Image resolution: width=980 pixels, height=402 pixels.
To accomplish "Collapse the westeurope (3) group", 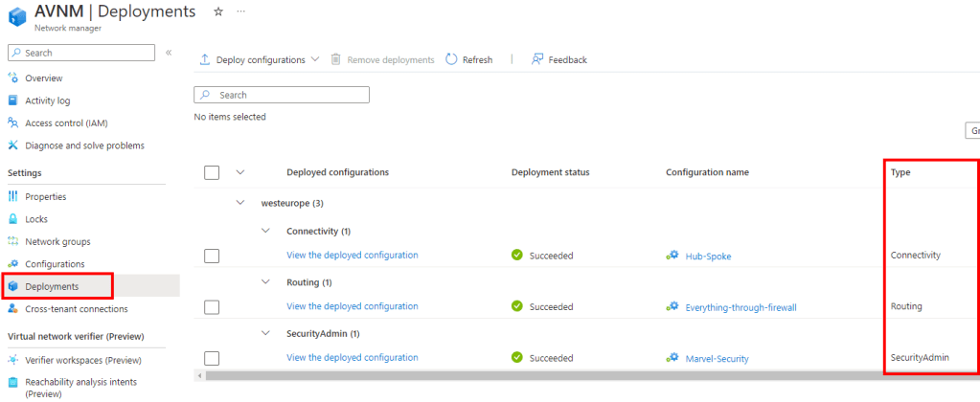I will (240, 203).
